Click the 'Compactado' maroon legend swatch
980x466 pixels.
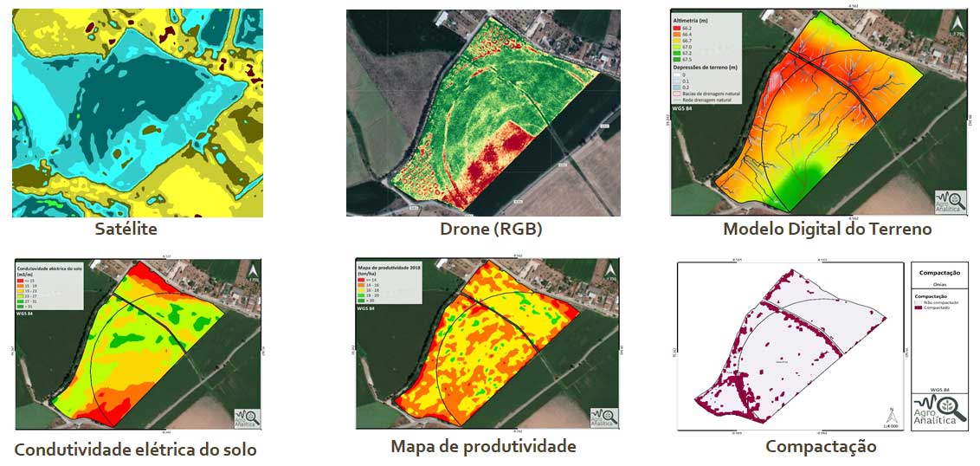919,307
